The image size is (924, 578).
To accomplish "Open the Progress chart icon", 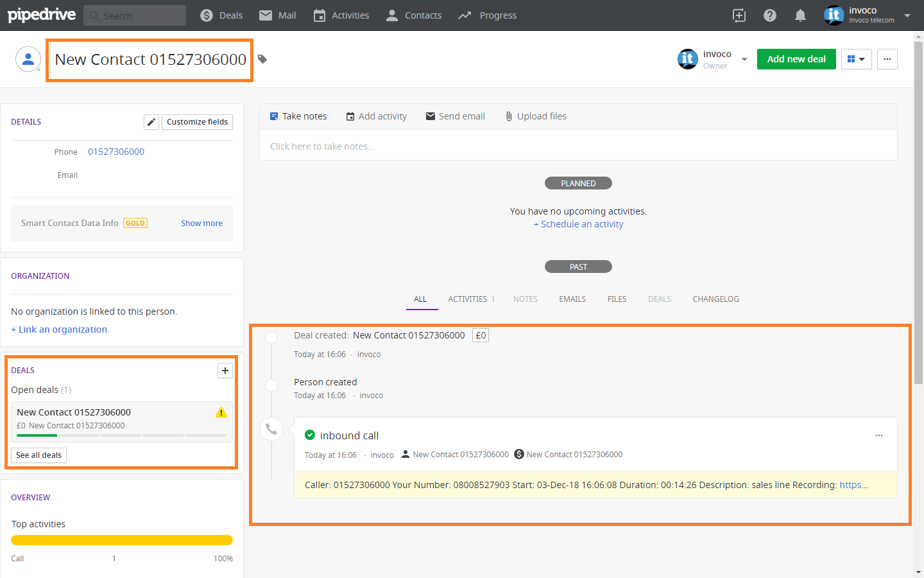I will pos(465,15).
